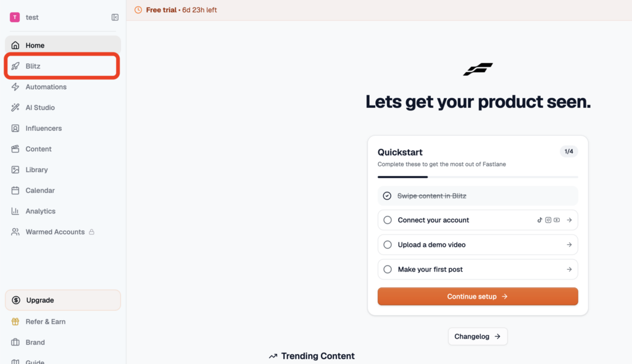Expand Upload a demo video arrow
The width and height of the screenshot is (632, 364).
[569, 245]
